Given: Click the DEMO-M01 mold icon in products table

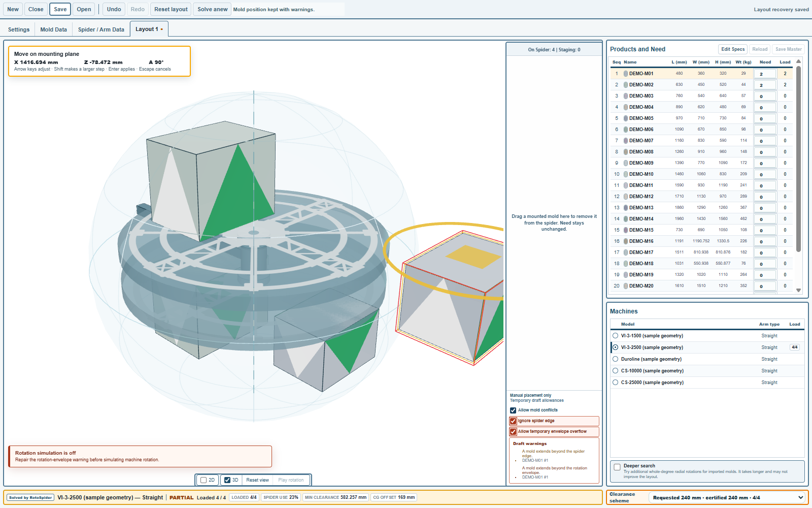Looking at the screenshot, I should tap(626, 74).
